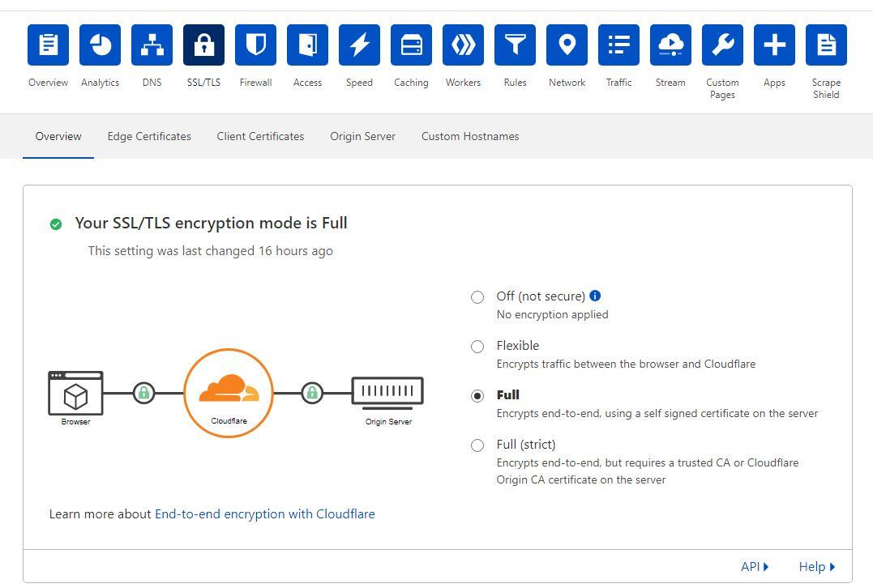Open End-to-end encryption with Cloudflare link

pos(264,514)
